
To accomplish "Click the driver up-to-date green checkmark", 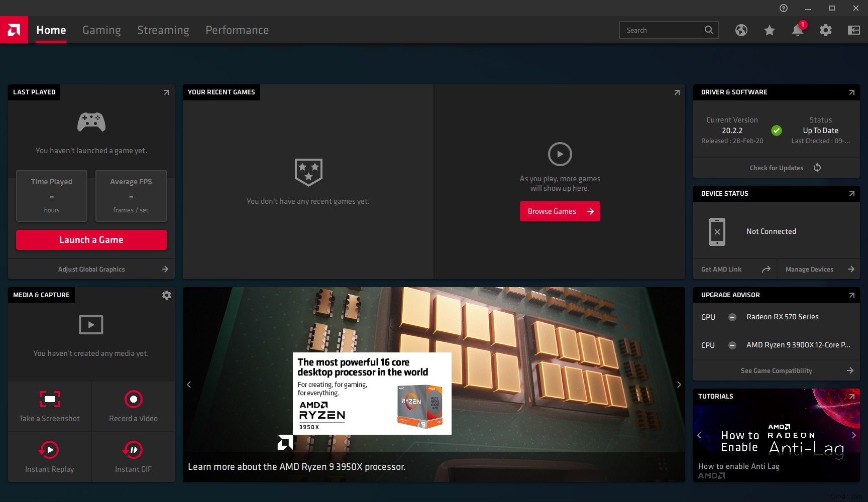I will [x=777, y=131].
